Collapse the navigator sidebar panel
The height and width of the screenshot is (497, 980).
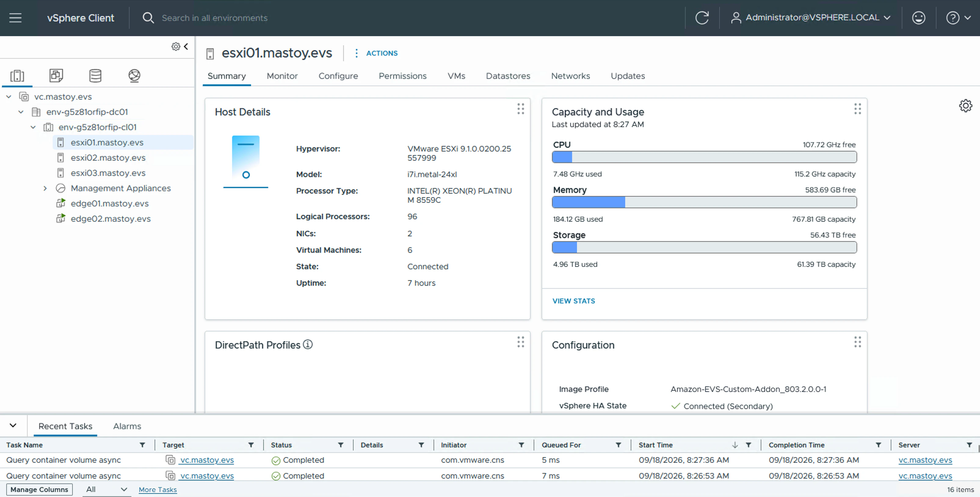point(186,46)
